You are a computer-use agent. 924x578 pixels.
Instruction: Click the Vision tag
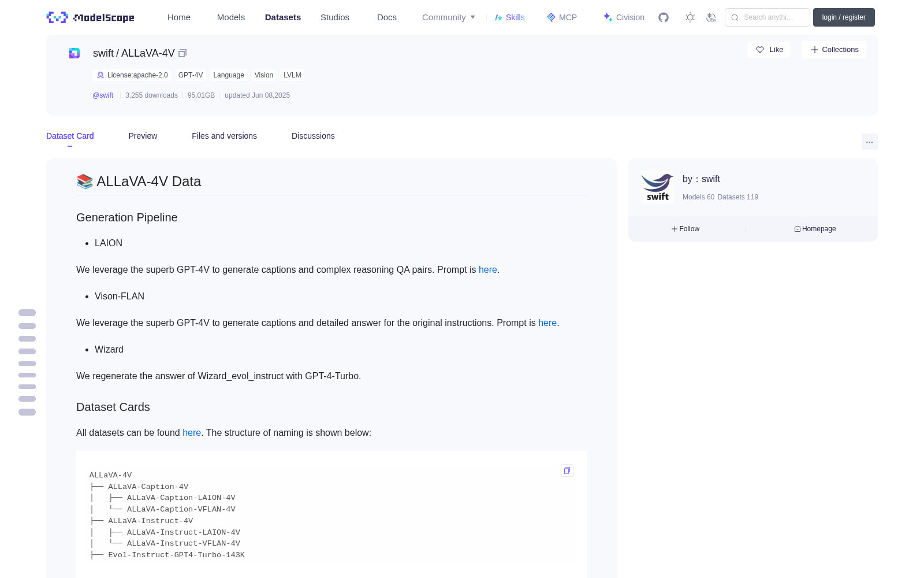[264, 75]
